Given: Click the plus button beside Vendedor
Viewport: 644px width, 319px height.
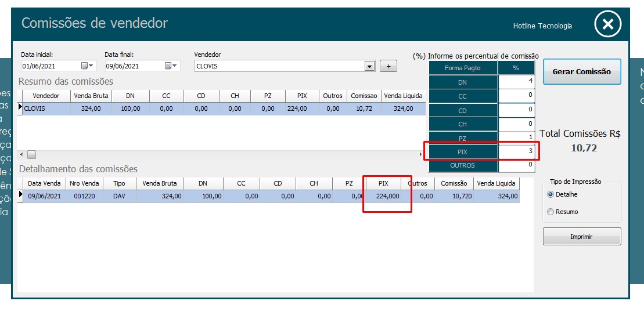Looking at the screenshot, I should (388, 66).
